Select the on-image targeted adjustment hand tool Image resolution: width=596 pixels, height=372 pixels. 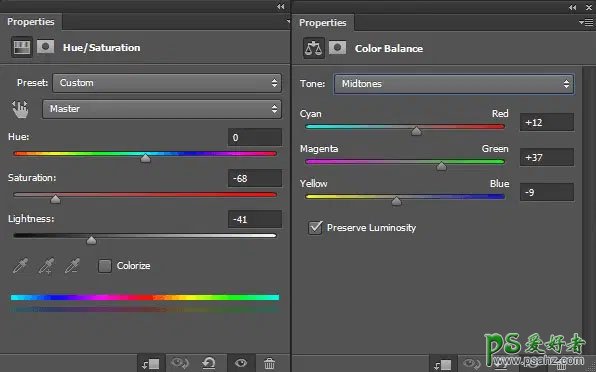click(20, 109)
